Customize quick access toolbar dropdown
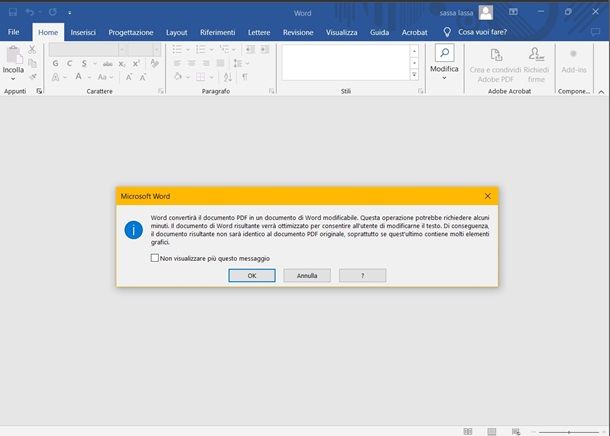This screenshot has width=610, height=436. coord(70,12)
